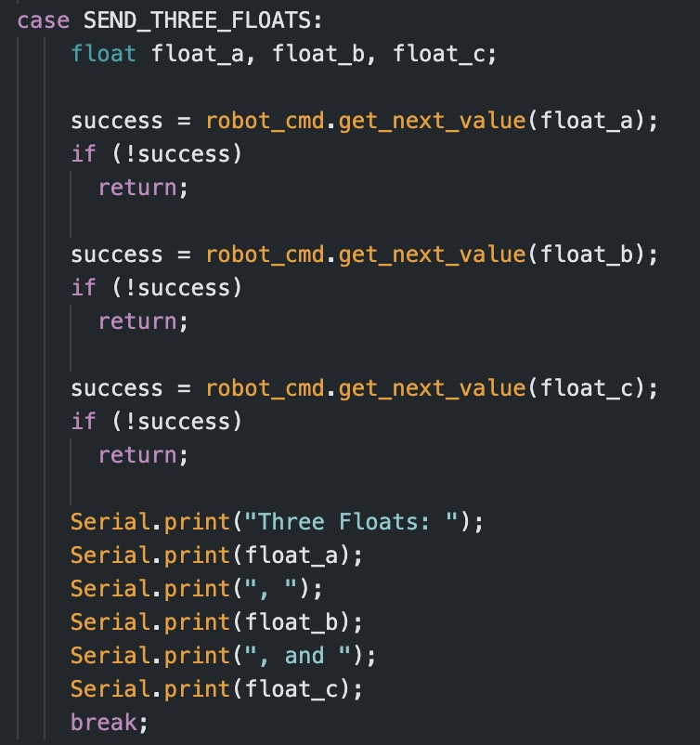Click the "Three Floats: " string literal
Screen dimensions: 700x745
click(351, 522)
